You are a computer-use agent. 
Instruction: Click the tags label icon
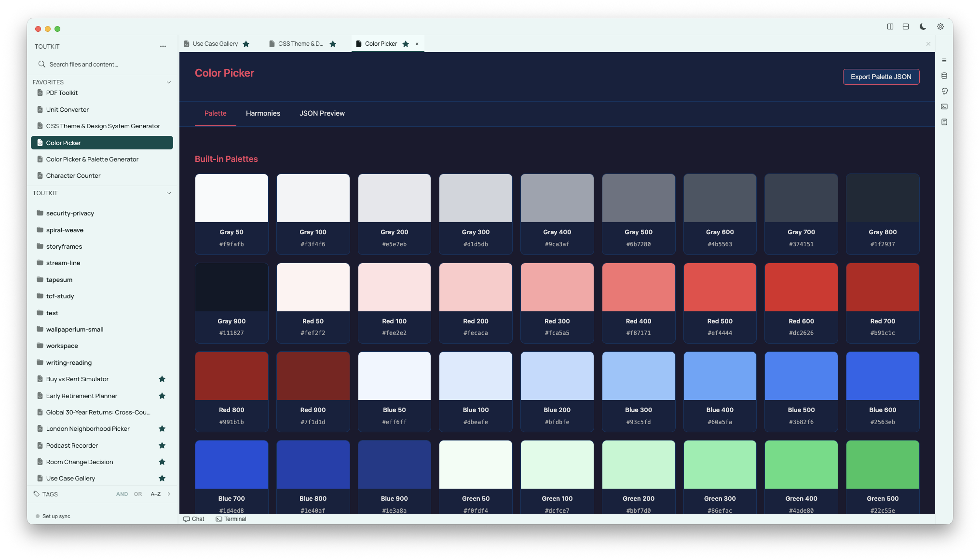[x=36, y=494]
